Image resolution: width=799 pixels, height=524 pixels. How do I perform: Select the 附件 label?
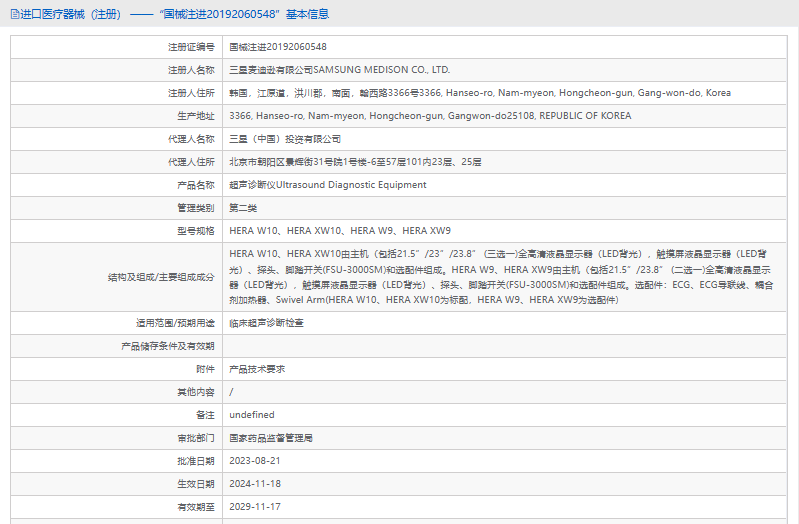click(205, 369)
